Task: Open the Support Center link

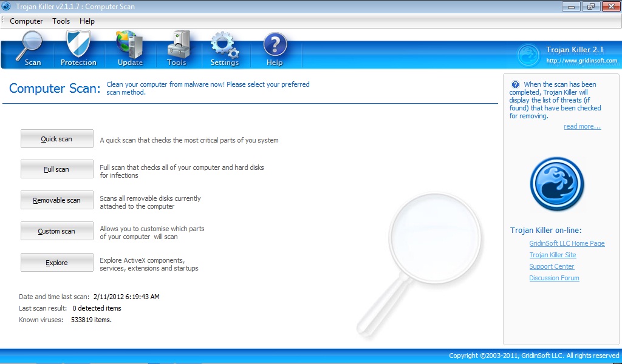Action: pos(552,266)
